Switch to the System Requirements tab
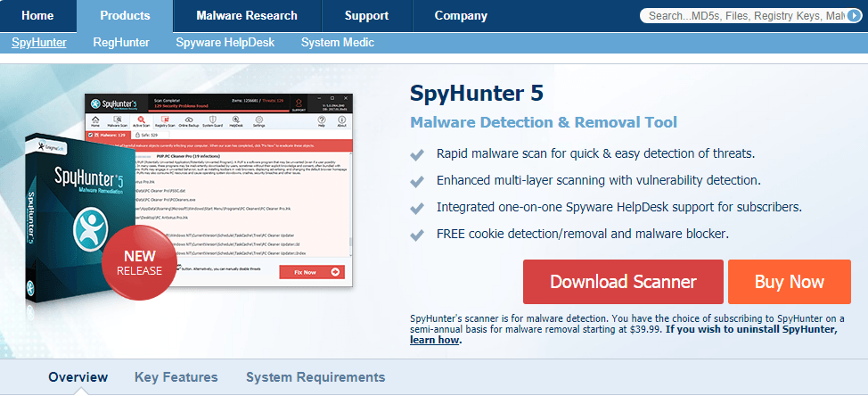This screenshot has width=868, height=396. [315, 377]
